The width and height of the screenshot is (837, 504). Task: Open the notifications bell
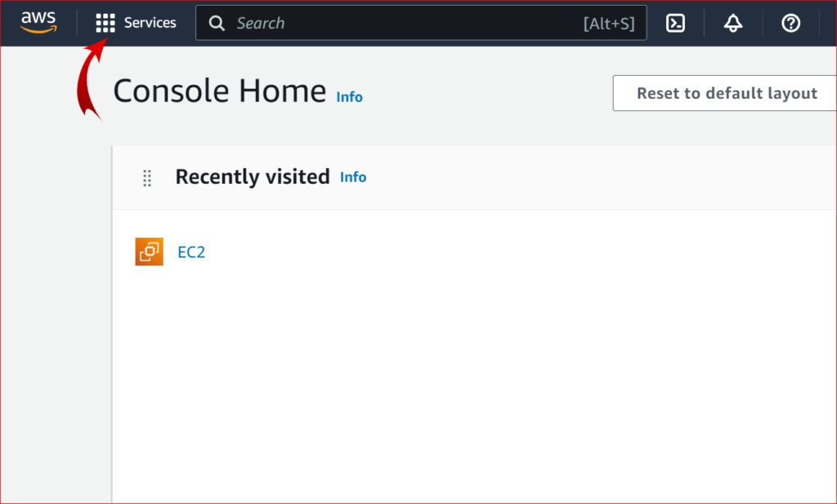click(x=733, y=23)
